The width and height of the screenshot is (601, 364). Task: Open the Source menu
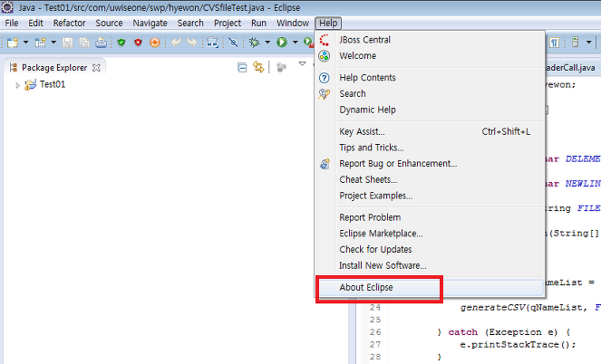point(110,23)
